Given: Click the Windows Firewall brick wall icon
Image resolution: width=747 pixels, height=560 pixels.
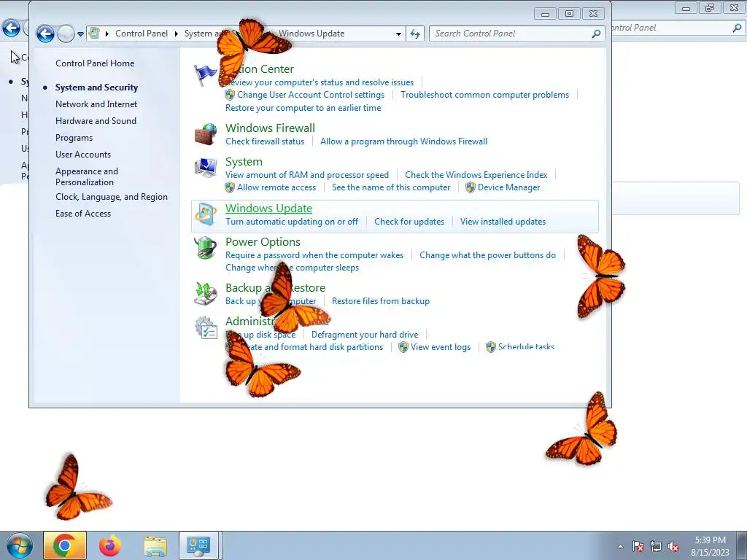Looking at the screenshot, I should [205, 134].
